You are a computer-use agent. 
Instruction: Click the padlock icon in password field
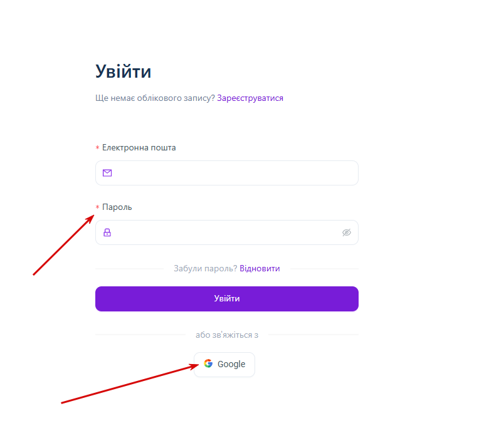107,232
